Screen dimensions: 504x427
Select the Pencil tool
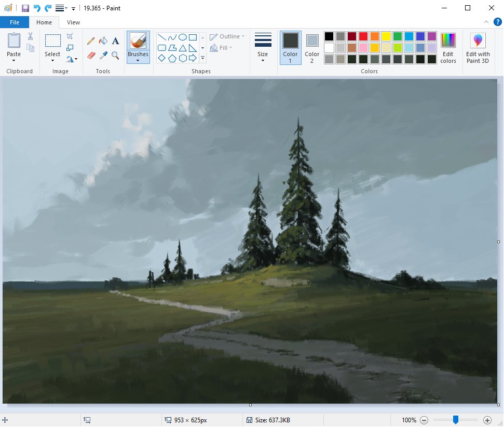[91, 41]
